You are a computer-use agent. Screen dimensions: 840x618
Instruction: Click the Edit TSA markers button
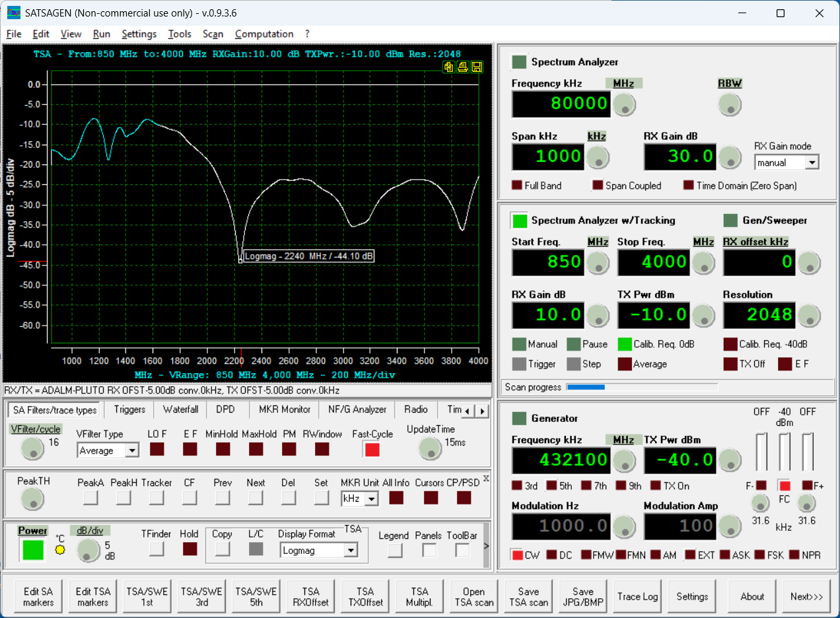(x=92, y=597)
